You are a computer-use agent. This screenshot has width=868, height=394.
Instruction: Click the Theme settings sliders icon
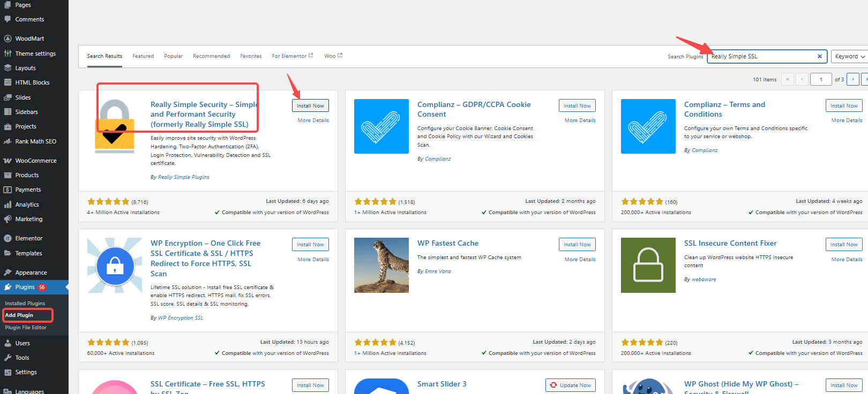[8, 54]
